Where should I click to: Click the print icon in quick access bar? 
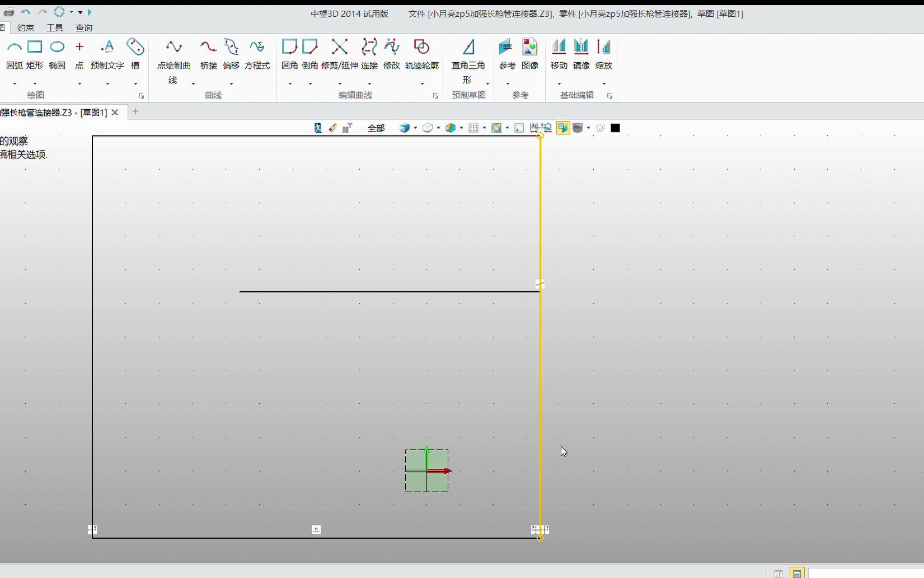coord(9,12)
